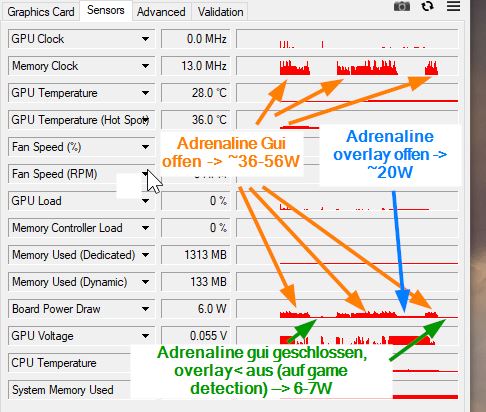Screen dimensions: 486x412
Task: Click the Hot Spot value 36.0 °C
Action: click(x=196, y=120)
